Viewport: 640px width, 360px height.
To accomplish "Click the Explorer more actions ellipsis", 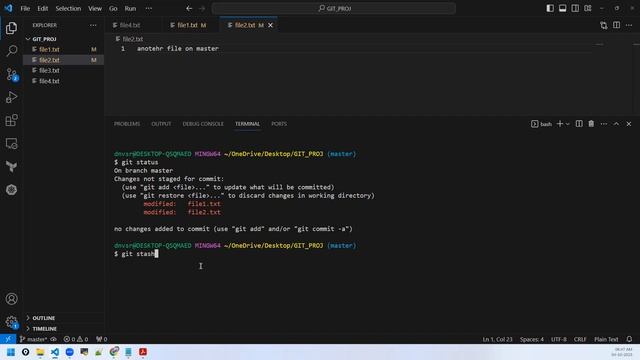I will [x=93, y=25].
